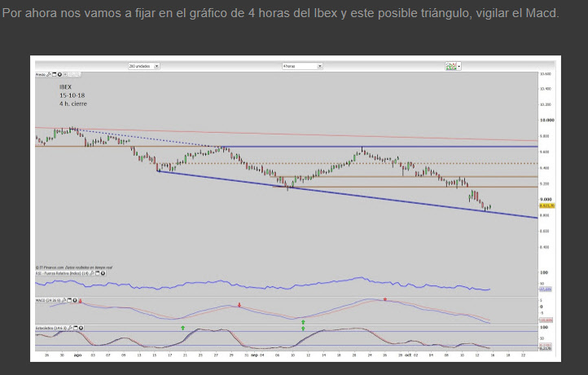Click the RSI panel round close icon
This screenshot has width=588, height=375.
pyautogui.click(x=103, y=273)
